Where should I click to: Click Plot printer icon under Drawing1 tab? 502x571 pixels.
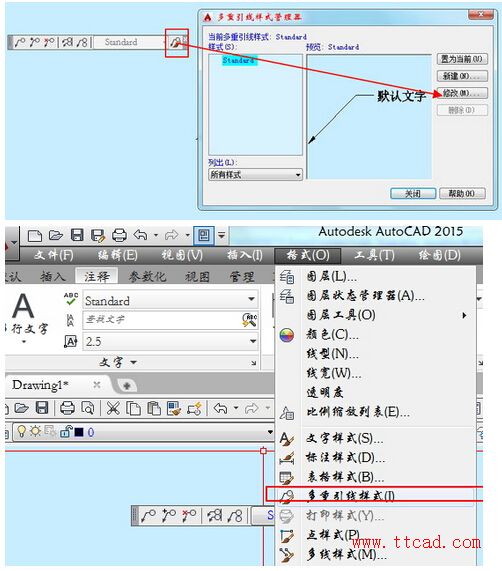[67, 408]
